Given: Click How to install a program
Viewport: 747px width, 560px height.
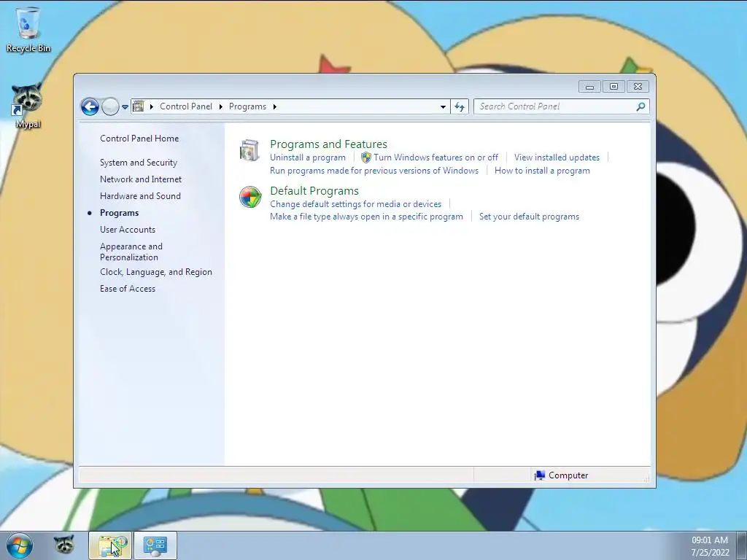Looking at the screenshot, I should point(542,171).
